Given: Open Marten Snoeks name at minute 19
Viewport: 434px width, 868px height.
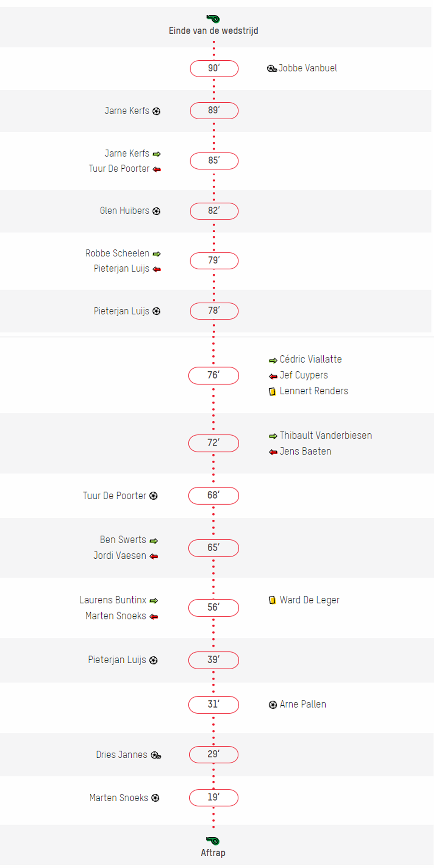Looking at the screenshot, I should pos(118,798).
